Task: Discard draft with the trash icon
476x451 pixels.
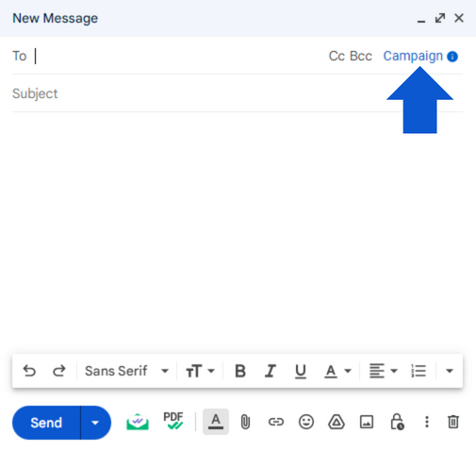Action: [x=453, y=422]
